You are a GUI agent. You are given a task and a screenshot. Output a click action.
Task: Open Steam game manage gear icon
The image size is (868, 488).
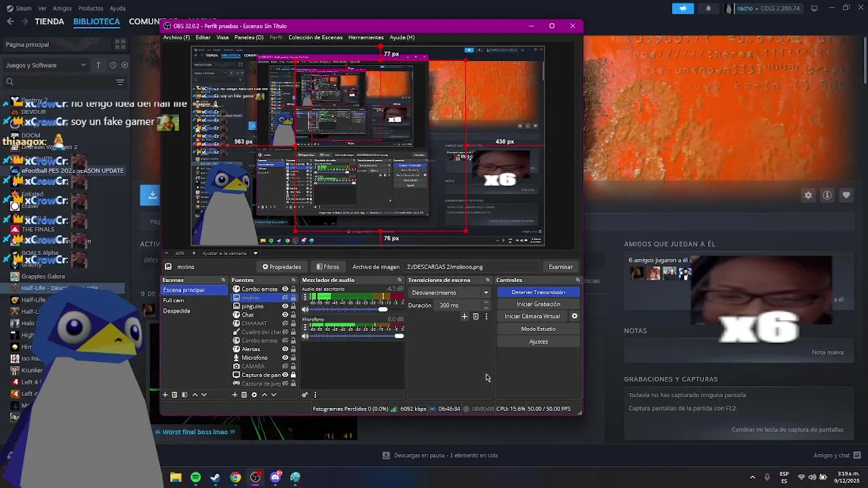(808, 195)
